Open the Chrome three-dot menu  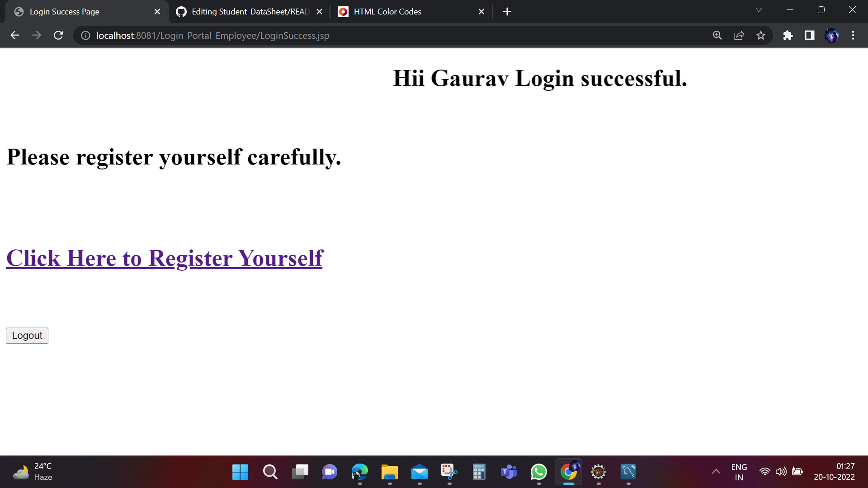[x=854, y=35]
